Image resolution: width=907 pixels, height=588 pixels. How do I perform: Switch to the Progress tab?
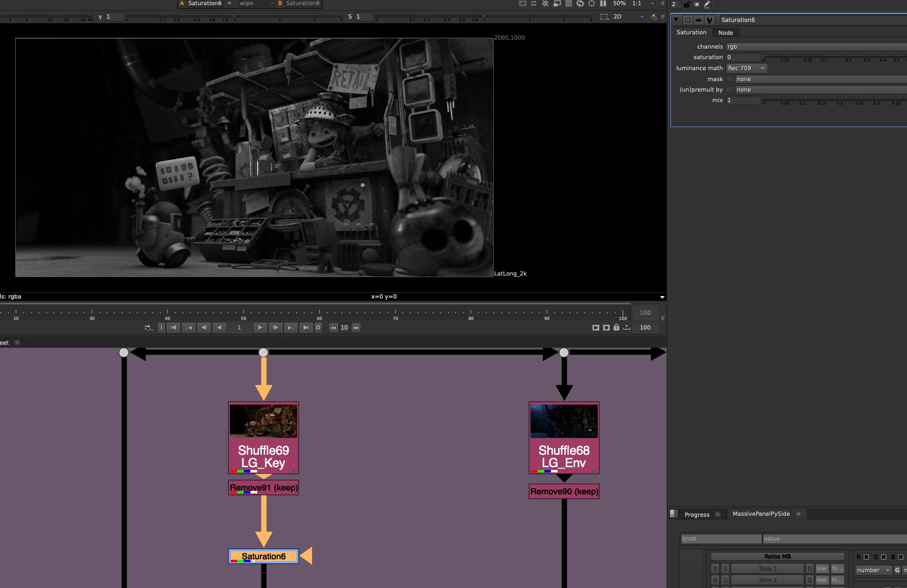pyautogui.click(x=697, y=514)
